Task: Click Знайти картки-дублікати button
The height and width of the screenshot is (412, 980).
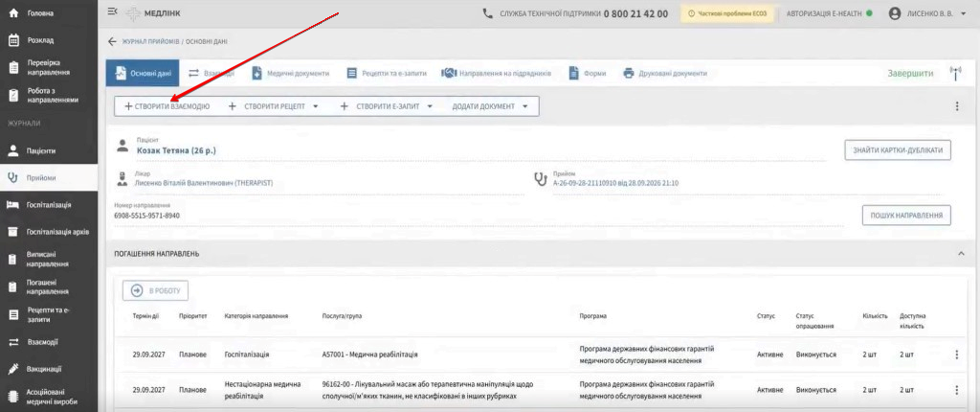Action: (898, 150)
